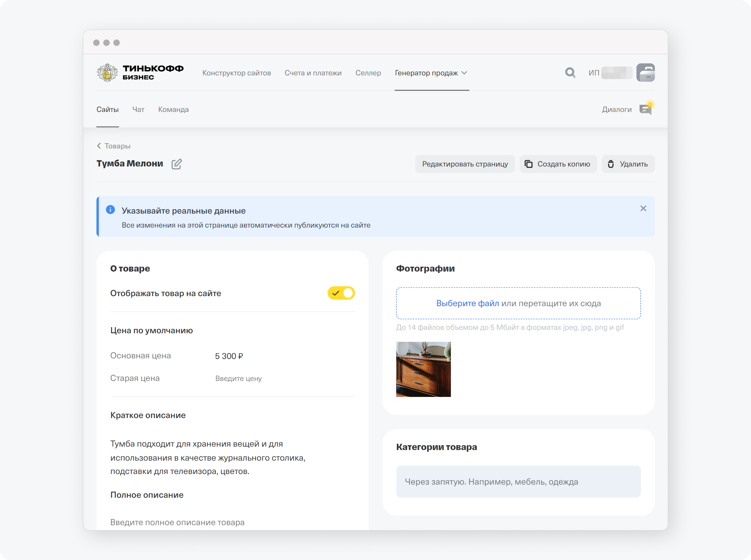Image resolution: width=751 pixels, height=560 pixels.
Task: Dismiss the info banner with X
Action: pyautogui.click(x=643, y=209)
